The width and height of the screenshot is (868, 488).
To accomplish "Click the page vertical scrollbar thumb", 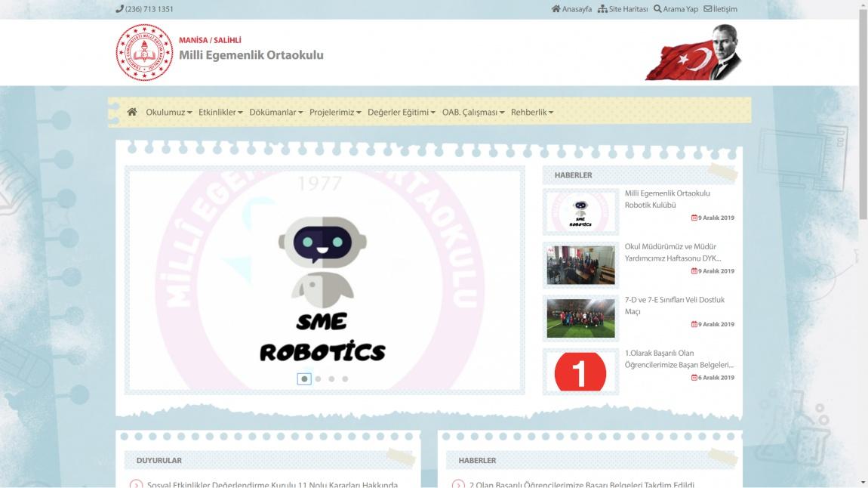I will pos(863,113).
